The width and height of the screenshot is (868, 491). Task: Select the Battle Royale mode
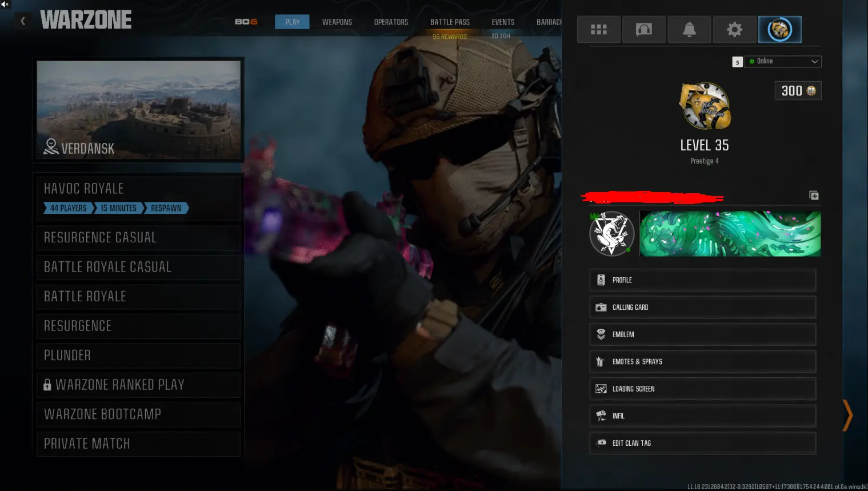[x=138, y=297]
